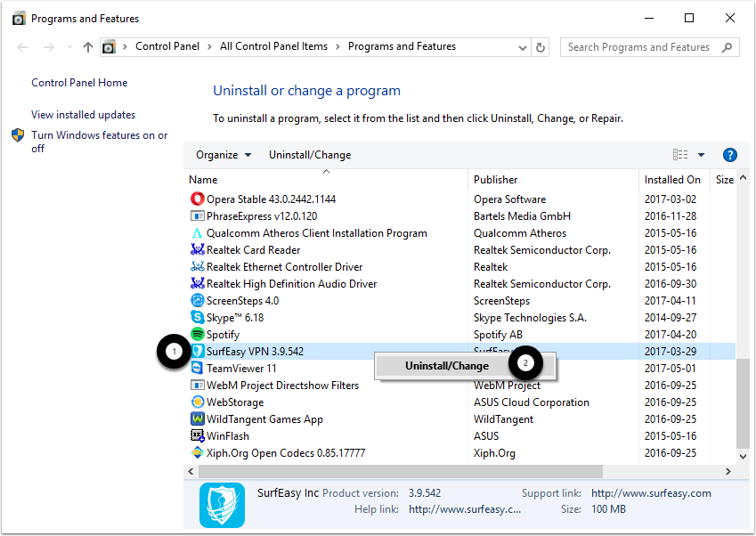
Task: Select the Spotify program name
Action: click(223, 335)
